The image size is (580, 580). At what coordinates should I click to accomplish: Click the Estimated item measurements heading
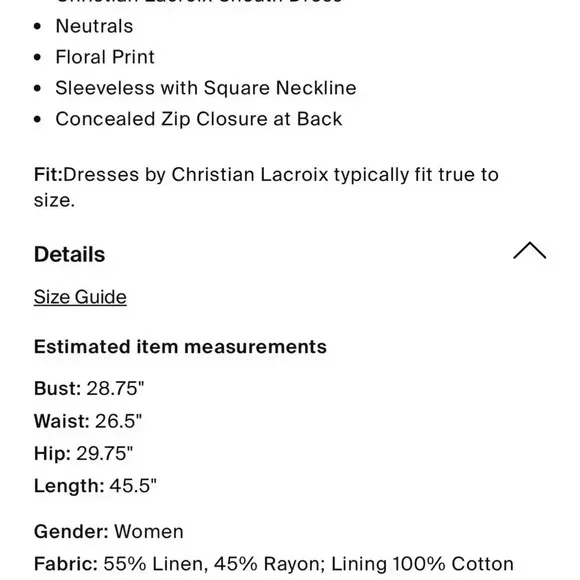click(x=181, y=347)
